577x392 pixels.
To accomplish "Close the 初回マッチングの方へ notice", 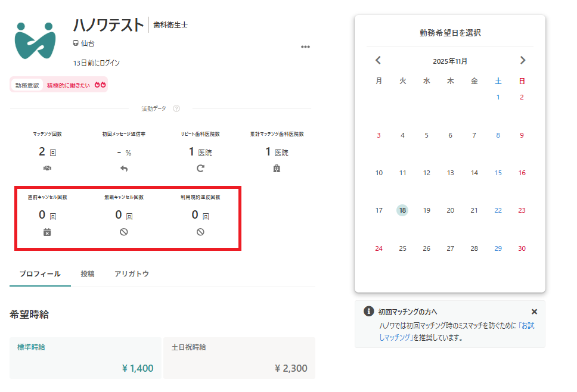I will [x=534, y=312].
